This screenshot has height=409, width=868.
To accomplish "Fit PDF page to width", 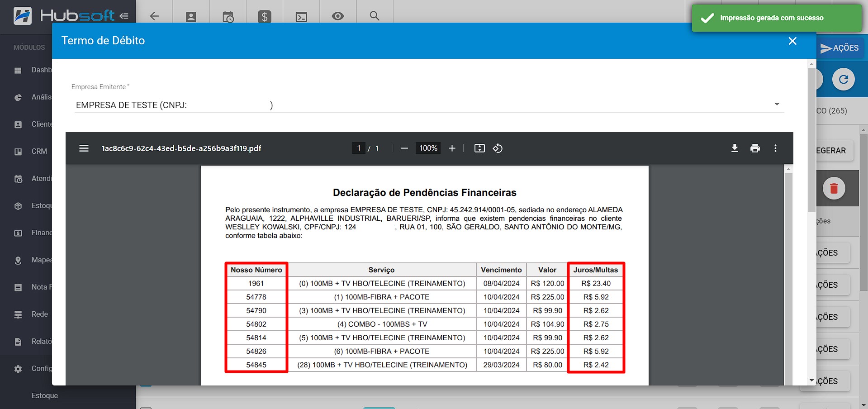I will [x=479, y=148].
